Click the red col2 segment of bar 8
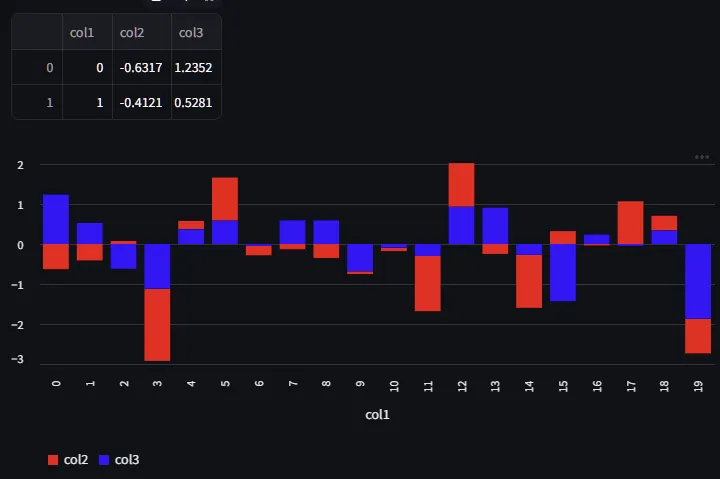The width and height of the screenshot is (720, 479). coord(326,251)
